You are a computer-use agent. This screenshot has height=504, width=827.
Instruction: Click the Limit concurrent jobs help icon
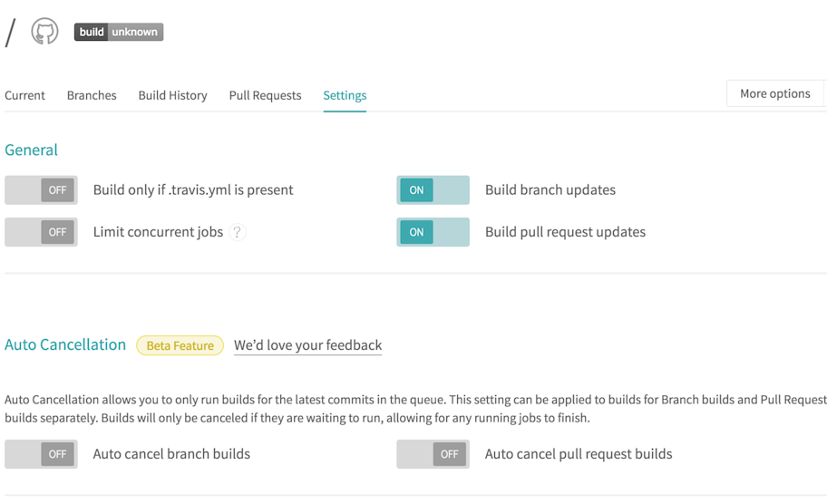tap(237, 232)
